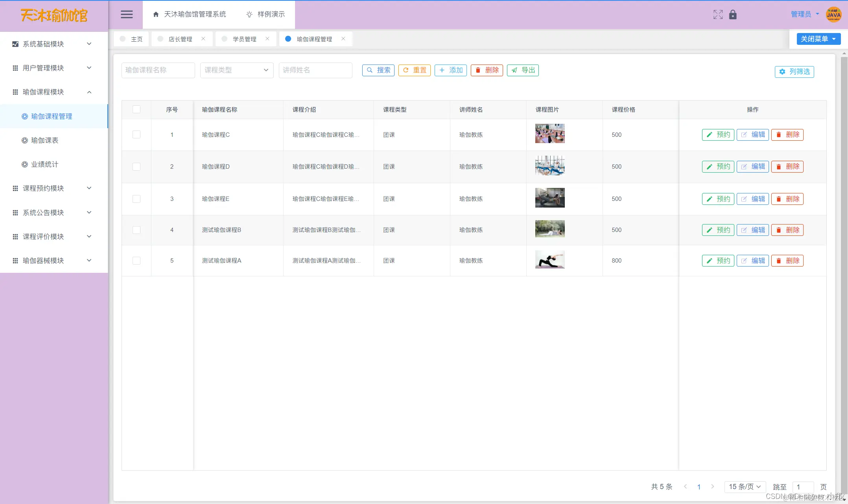Switch to the 主页 tab
Screen dimensions: 848x504
click(x=131, y=39)
